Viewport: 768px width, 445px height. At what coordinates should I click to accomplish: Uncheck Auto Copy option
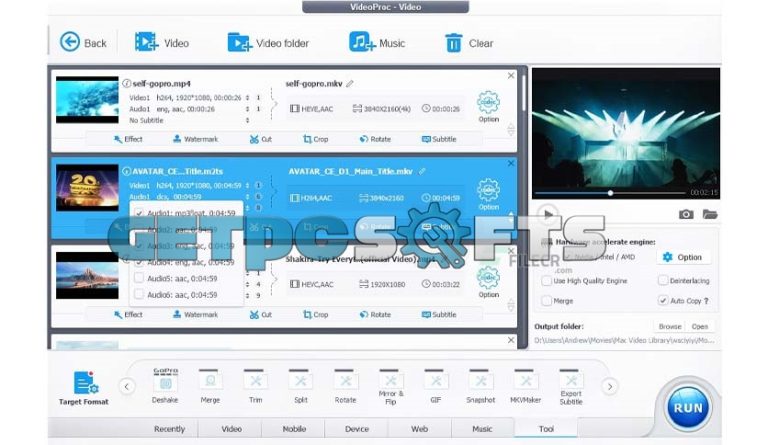[x=663, y=301]
